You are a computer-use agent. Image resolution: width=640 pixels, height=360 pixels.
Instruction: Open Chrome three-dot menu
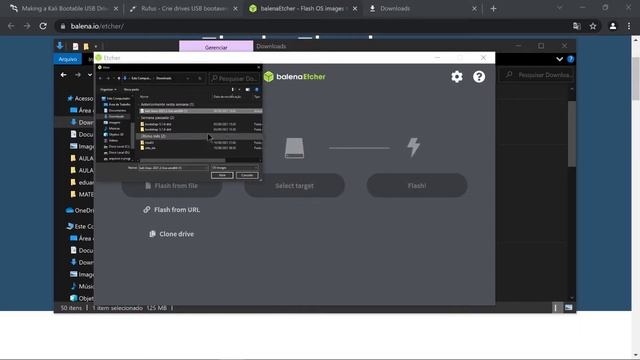click(629, 26)
